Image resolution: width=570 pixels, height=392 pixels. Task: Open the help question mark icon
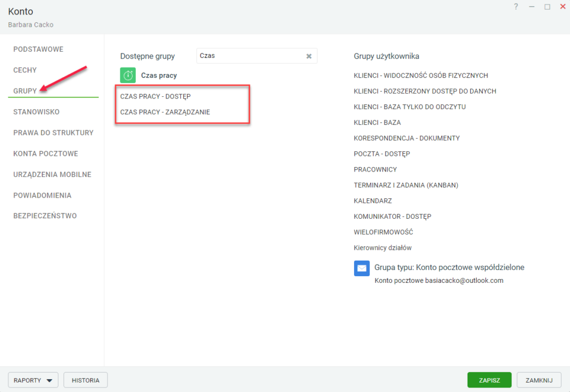click(x=516, y=7)
